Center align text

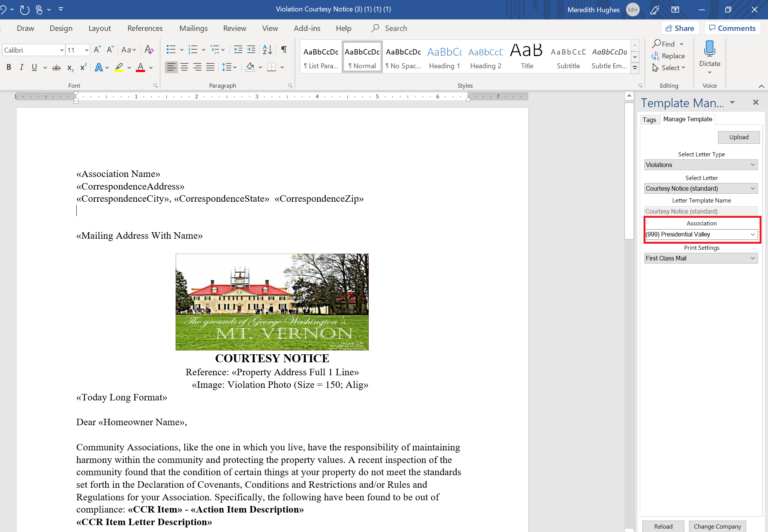click(184, 67)
